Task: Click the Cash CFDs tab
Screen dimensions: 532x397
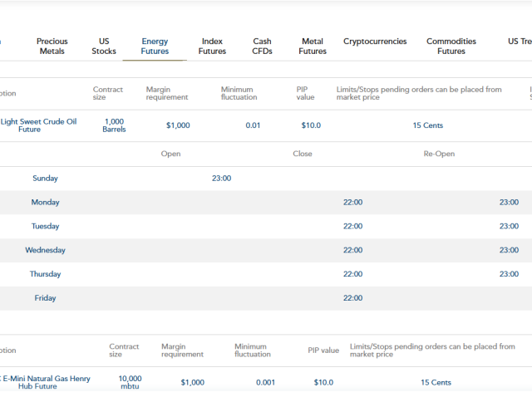Action: [x=262, y=47]
